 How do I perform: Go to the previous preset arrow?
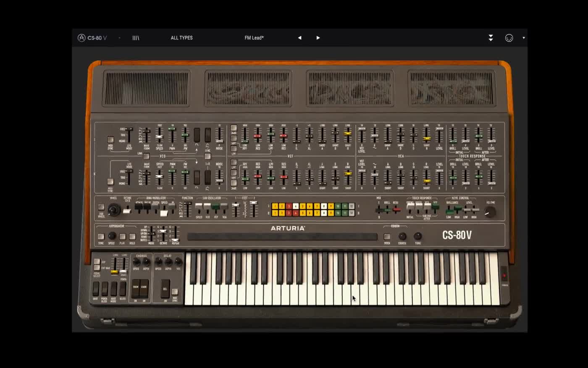(299, 38)
